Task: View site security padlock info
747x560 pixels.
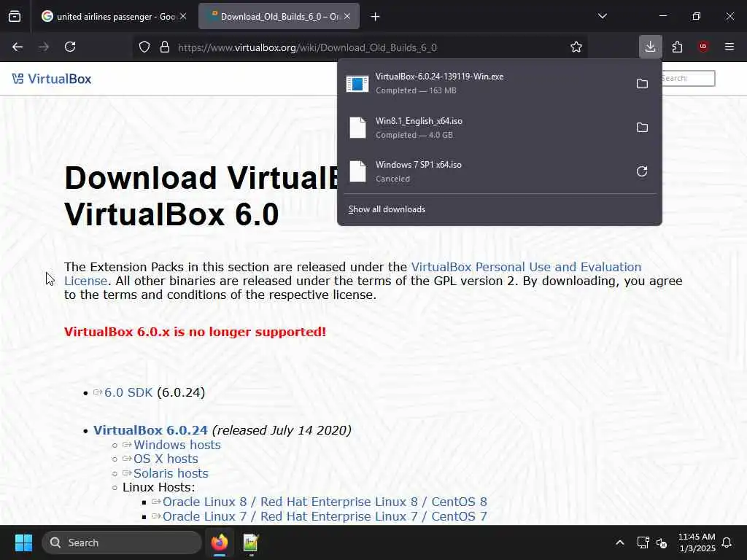Action: 165,47
